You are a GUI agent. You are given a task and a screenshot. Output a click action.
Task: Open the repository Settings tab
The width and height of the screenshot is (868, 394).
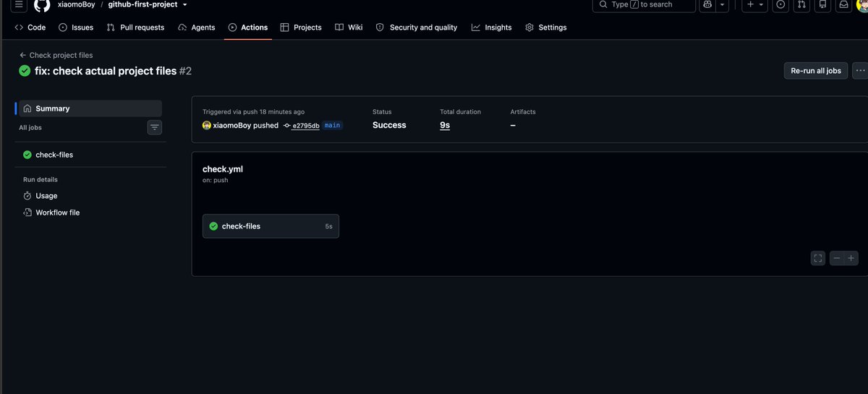(x=546, y=27)
